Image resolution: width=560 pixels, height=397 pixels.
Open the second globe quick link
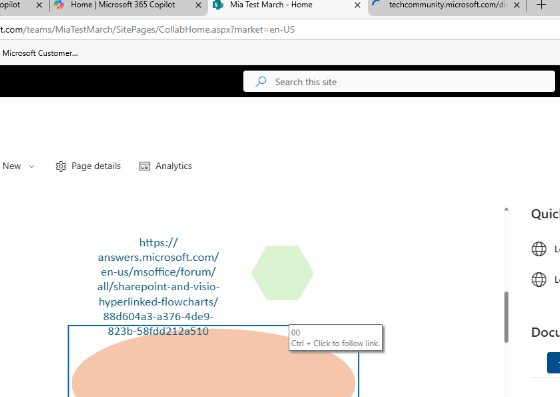click(539, 279)
